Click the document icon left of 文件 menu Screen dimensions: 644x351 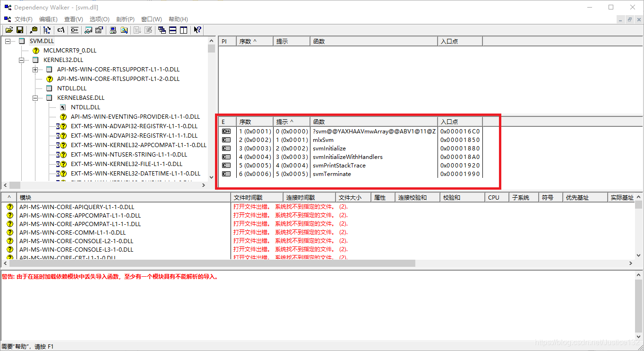tap(8, 19)
